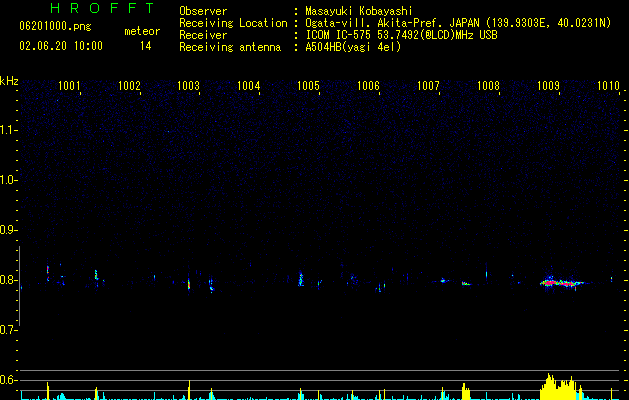Screen dimensions: 629x400
Task: Select the file name 06201000.png
Action: coord(55,27)
